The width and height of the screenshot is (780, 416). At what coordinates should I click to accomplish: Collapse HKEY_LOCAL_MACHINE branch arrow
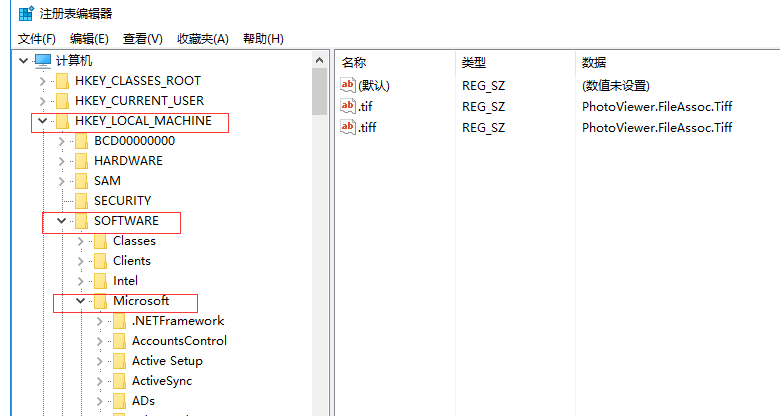tap(43, 121)
